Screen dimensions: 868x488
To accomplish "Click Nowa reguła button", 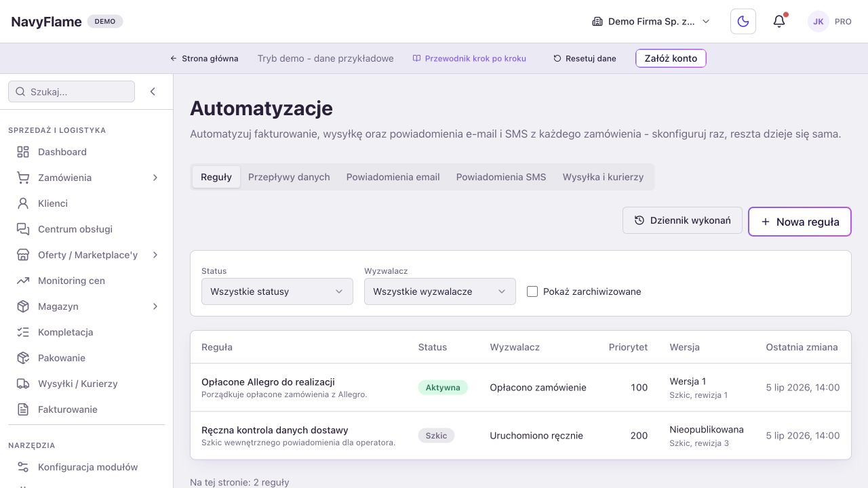I will (x=800, y=222).
